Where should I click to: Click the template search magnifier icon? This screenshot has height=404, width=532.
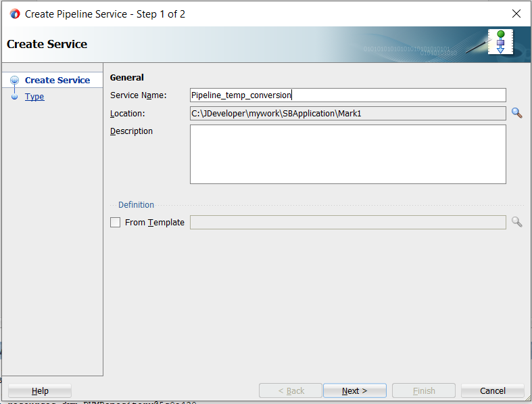516,222
